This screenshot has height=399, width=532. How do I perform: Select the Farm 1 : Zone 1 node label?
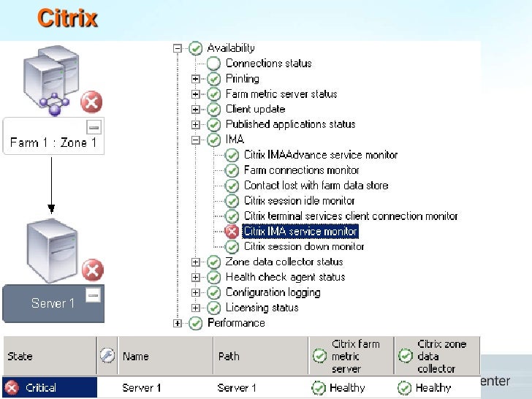[53, 142]
